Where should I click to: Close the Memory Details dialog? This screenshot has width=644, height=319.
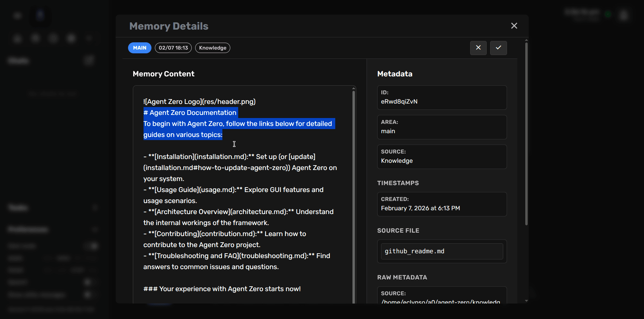tap(514, 26)
